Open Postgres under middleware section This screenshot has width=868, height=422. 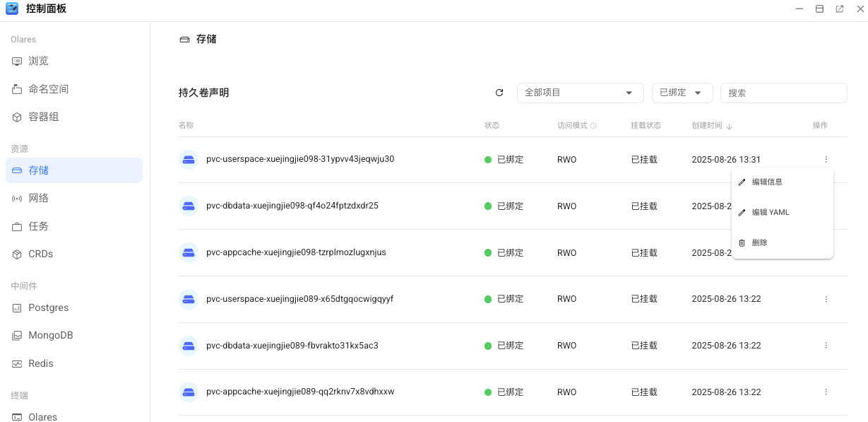(x=48, y=307)
